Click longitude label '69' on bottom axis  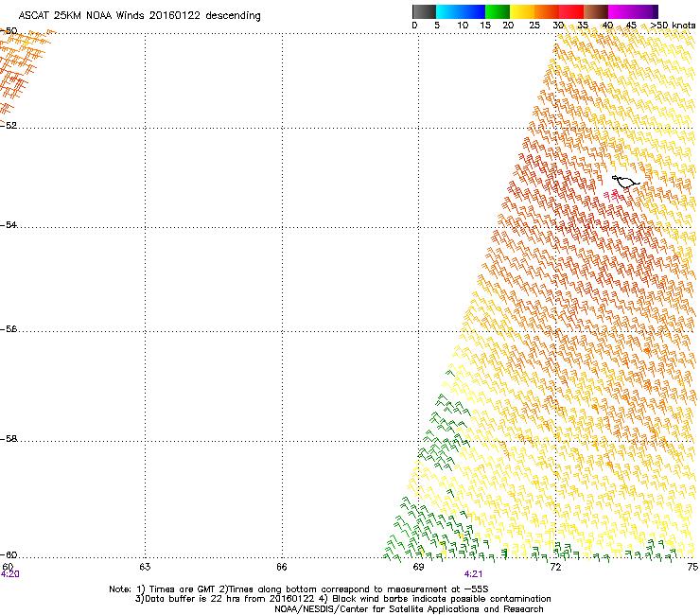pos(418,567)
